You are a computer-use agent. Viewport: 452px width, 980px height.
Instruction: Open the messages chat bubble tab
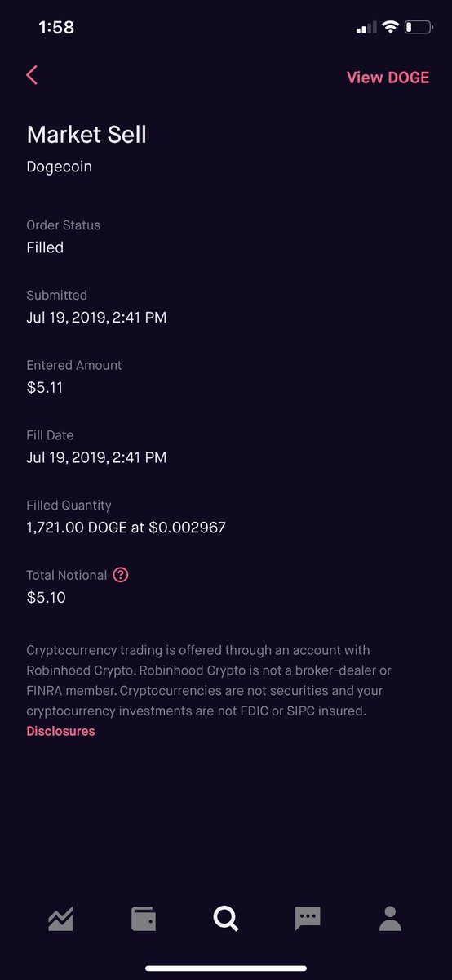pos(308,919)
